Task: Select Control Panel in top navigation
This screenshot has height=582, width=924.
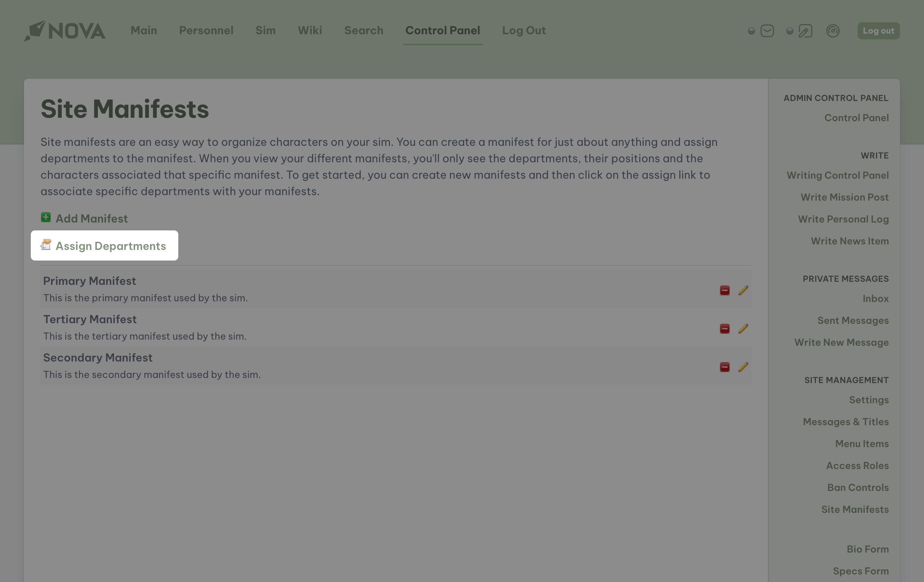Action: point(442,30)
